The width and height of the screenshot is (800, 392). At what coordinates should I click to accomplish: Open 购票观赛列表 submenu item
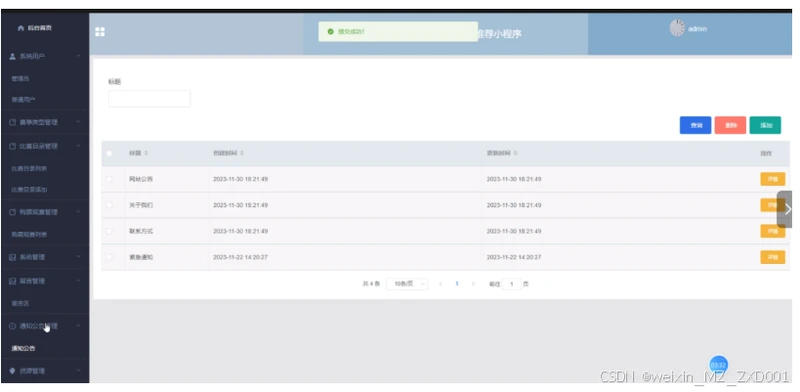point(29,235)
